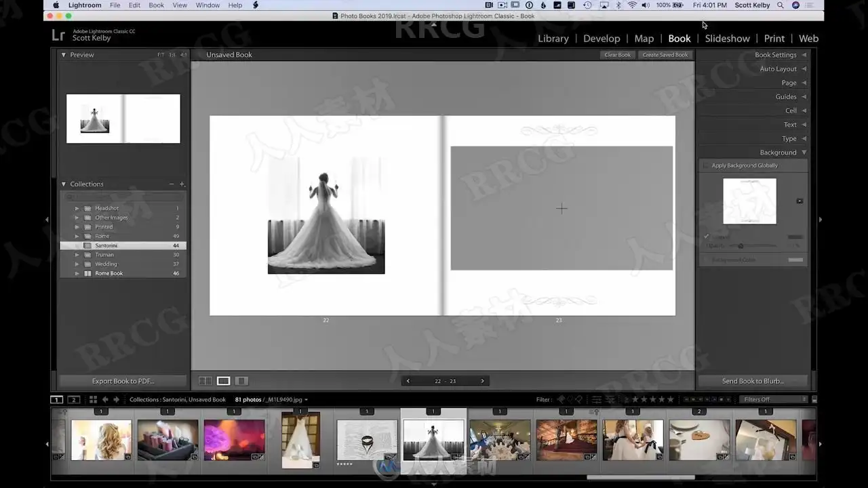Select main window display button 1

(x=57, y=400)
